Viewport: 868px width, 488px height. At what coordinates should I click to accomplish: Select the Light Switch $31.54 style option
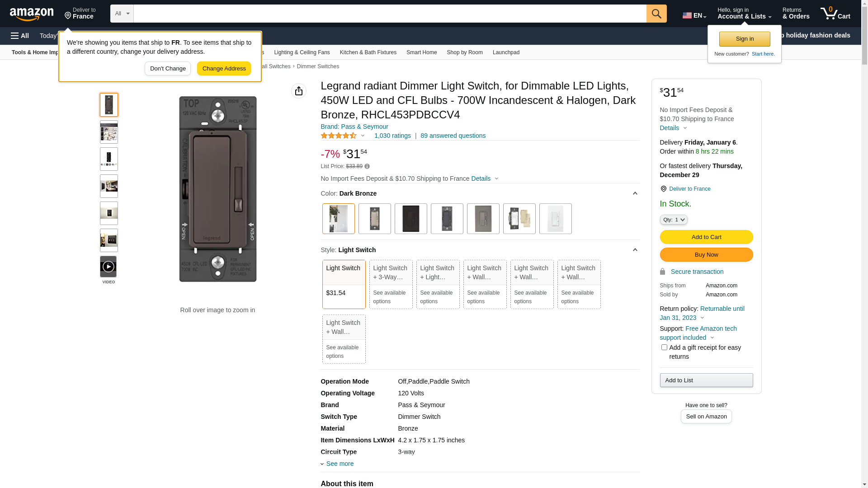tap(344, 284)
